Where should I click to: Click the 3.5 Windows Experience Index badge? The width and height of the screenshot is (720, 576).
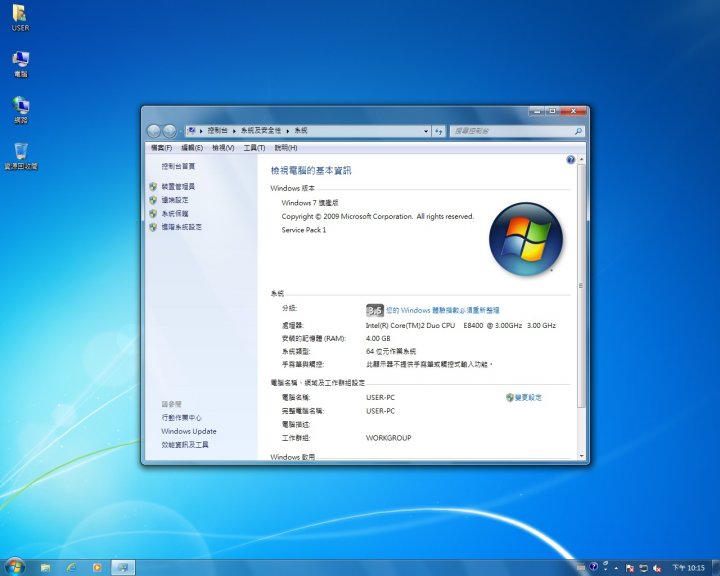tap(375, 311)
